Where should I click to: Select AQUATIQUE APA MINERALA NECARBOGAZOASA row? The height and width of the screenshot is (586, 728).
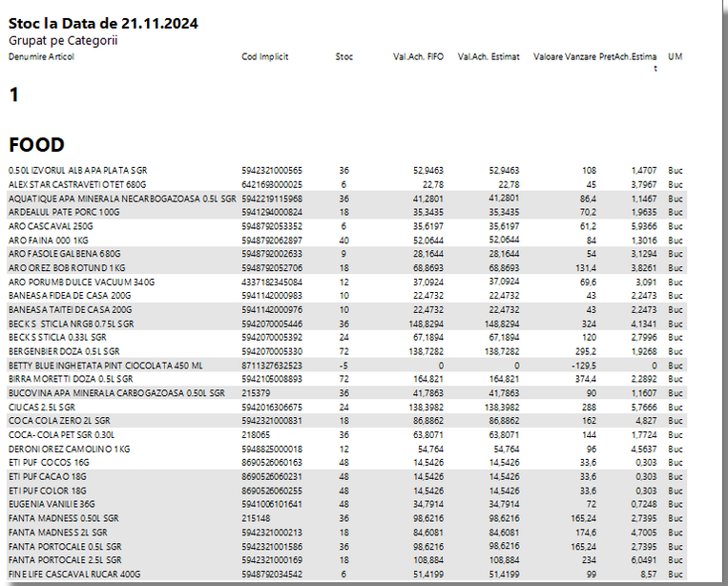pos(346,199)
